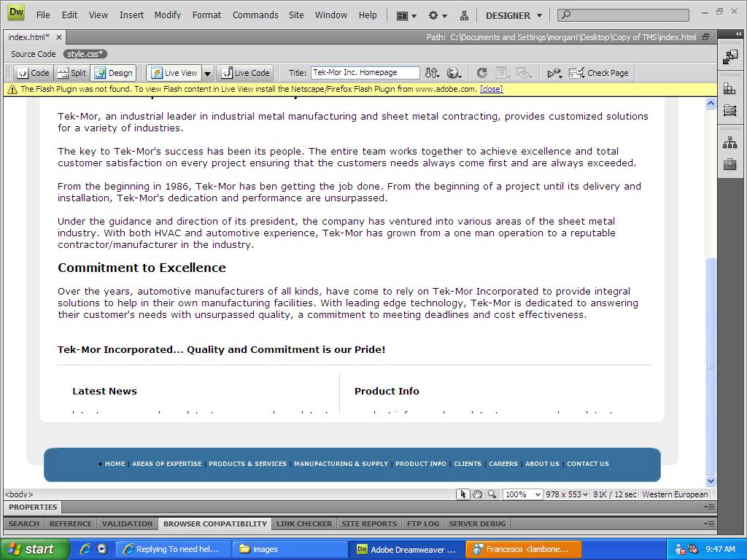
Task: Click the close link in Flash warning
Action: 491,89
